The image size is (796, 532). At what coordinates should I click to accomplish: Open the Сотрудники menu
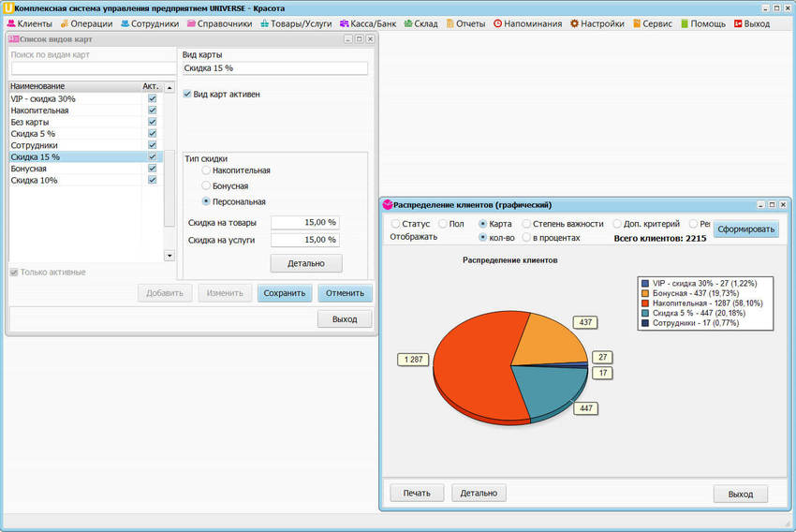click(149, 23)
